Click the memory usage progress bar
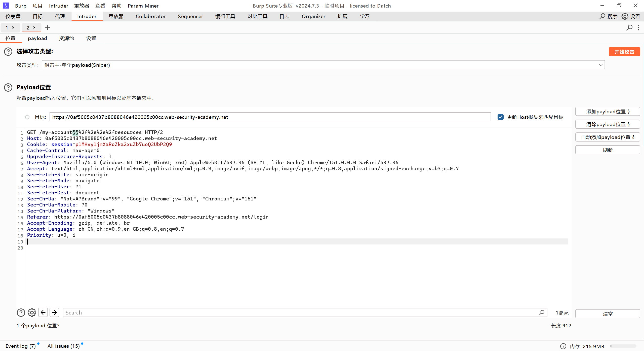This screenshot has width=644, height=351. tap(623, 346)
